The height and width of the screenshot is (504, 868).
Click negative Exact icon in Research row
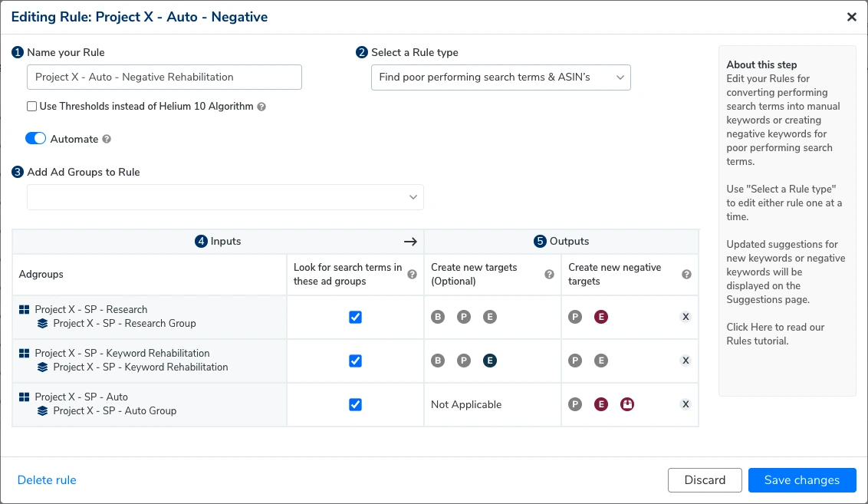601,317
